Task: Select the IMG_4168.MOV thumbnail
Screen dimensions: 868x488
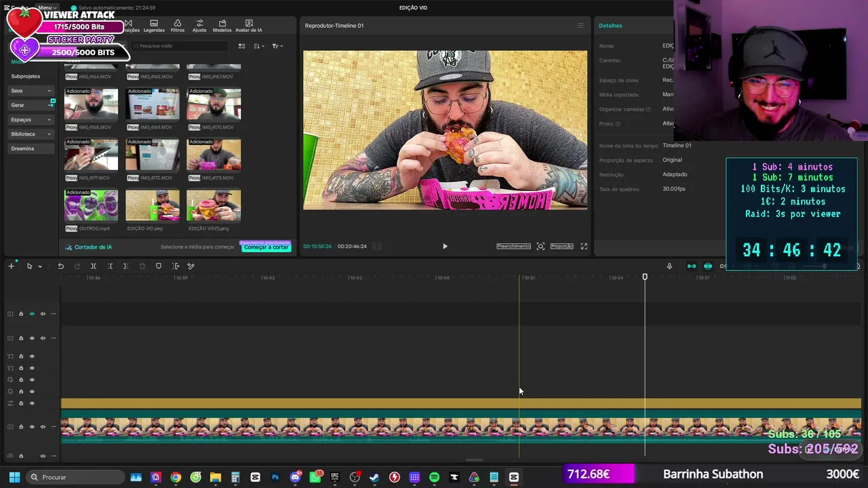Action: [91, 104]
